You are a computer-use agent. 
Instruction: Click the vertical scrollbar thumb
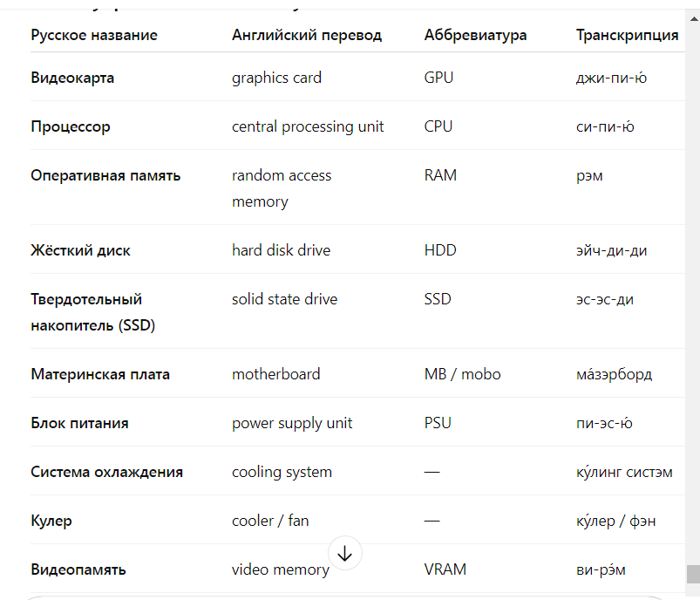click(x=693, y=575)
